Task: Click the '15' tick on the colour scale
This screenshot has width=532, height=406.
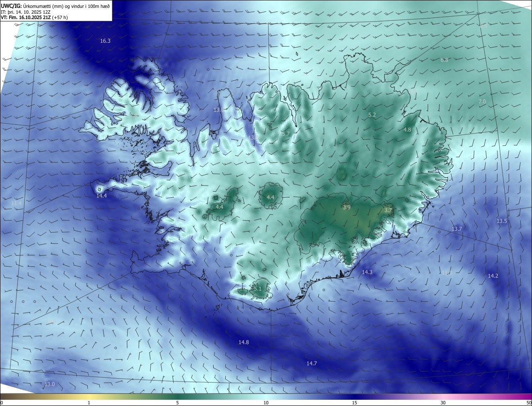Action: coord(355,403)
